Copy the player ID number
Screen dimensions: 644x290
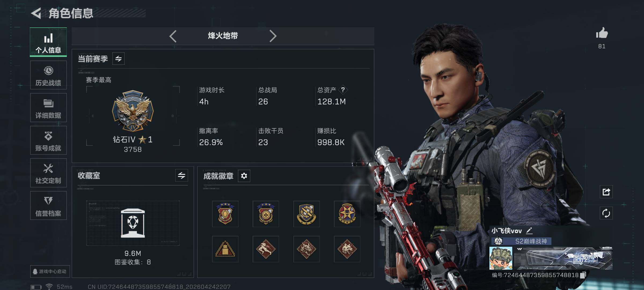(583, 275)
